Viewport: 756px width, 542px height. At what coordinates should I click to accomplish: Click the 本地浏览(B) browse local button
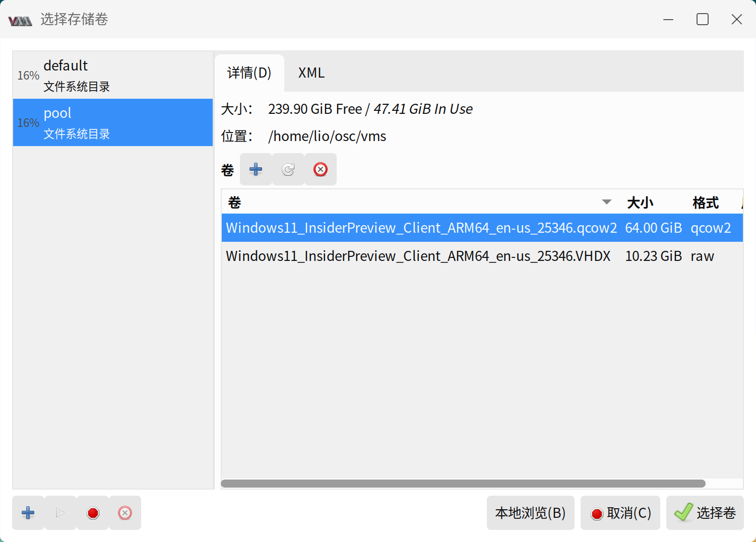[x=531, y=513]
